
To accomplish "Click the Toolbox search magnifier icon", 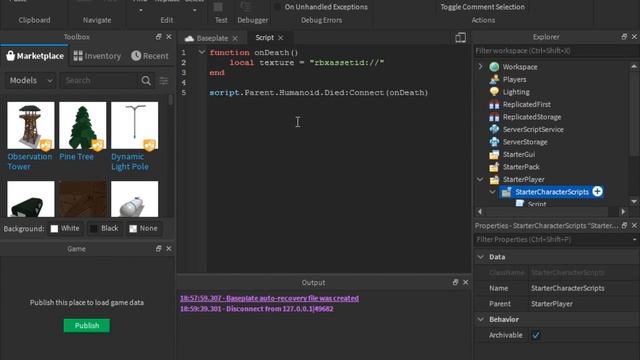I will click(x=146, y=80).
